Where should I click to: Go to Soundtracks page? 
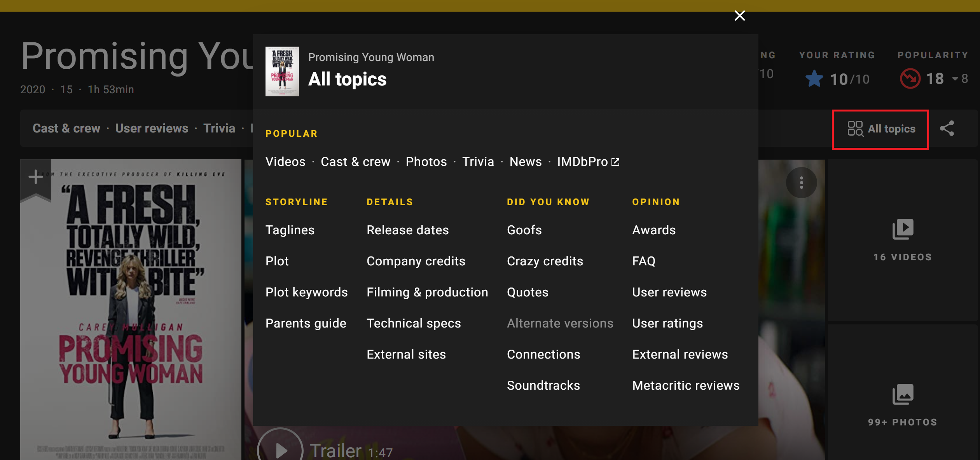[543, 385]
